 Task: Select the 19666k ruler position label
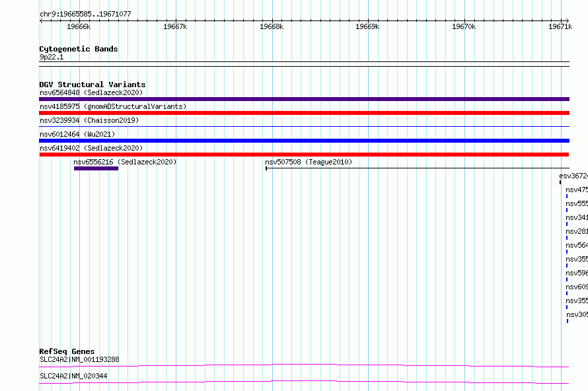coord(79,26)
